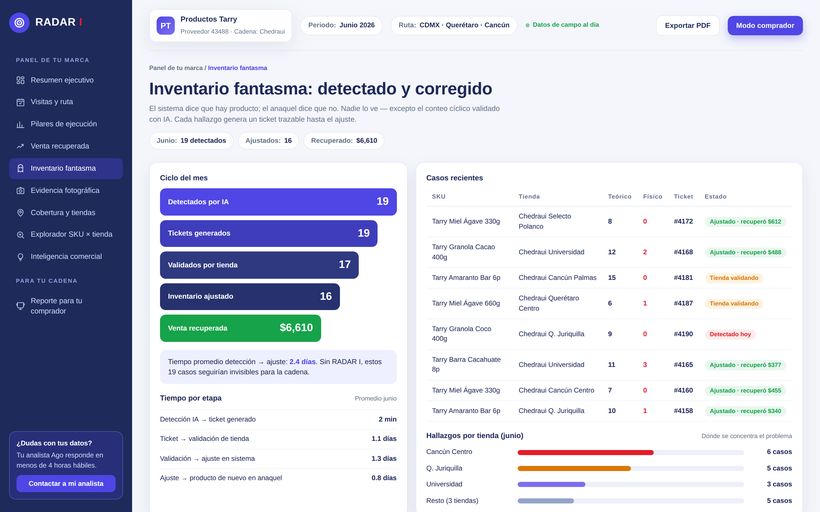This screenshot has height=512, width=820.
Task: Click the Evidencia fotográfica camera icon
Action: click(20, 191)
